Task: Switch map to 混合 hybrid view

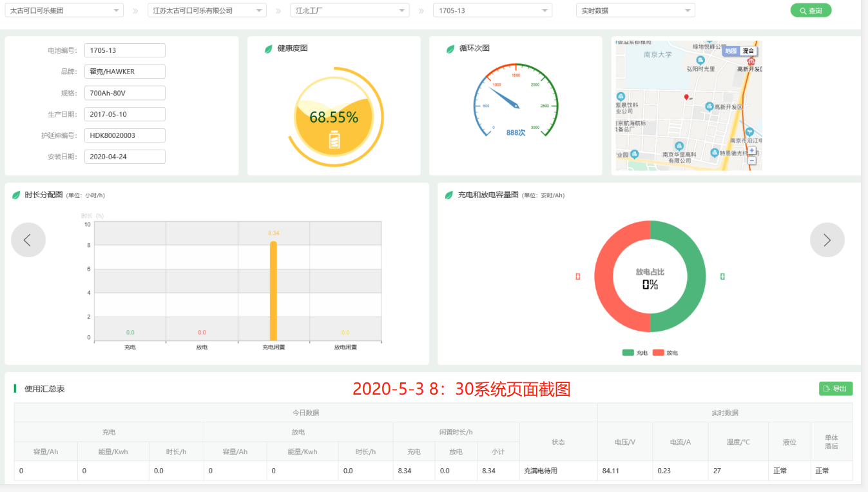Action: pos(747,51)
